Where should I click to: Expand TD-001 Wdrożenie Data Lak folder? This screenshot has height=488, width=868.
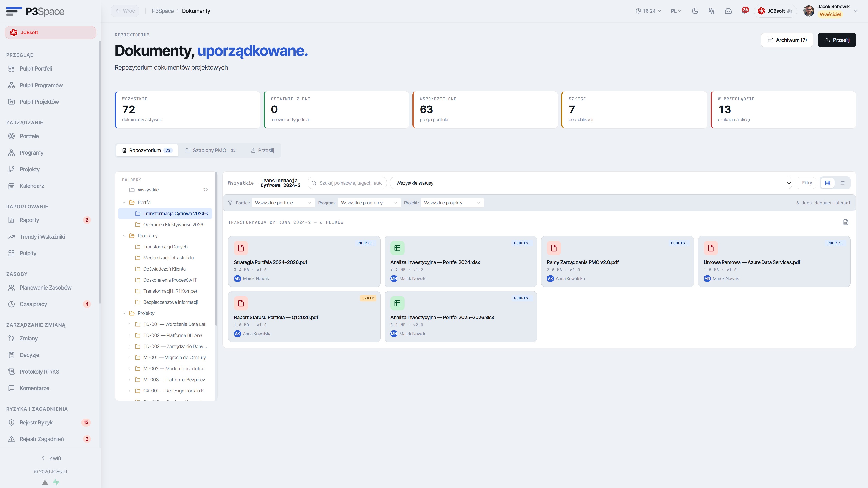coord(129,324)
